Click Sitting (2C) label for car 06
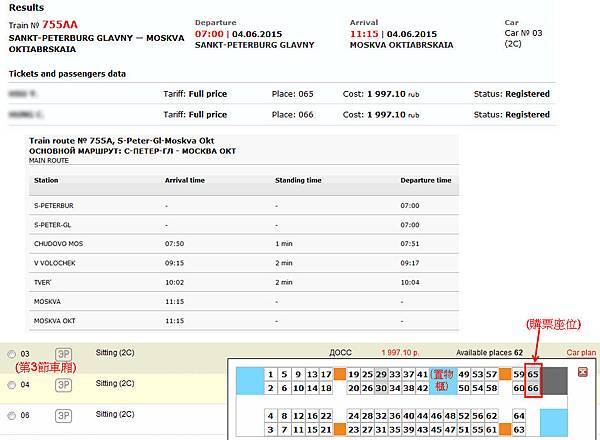600x440 pixels. (x=115, y=414)
